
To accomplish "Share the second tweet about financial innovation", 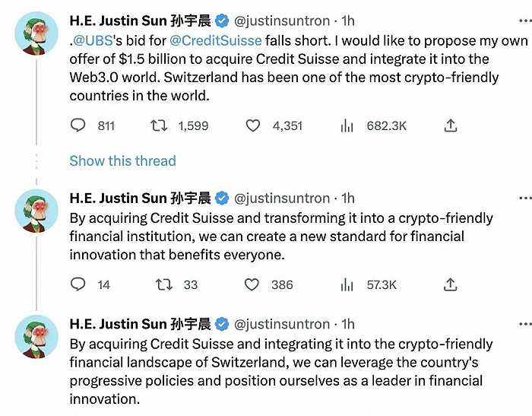I will (451, 284).
